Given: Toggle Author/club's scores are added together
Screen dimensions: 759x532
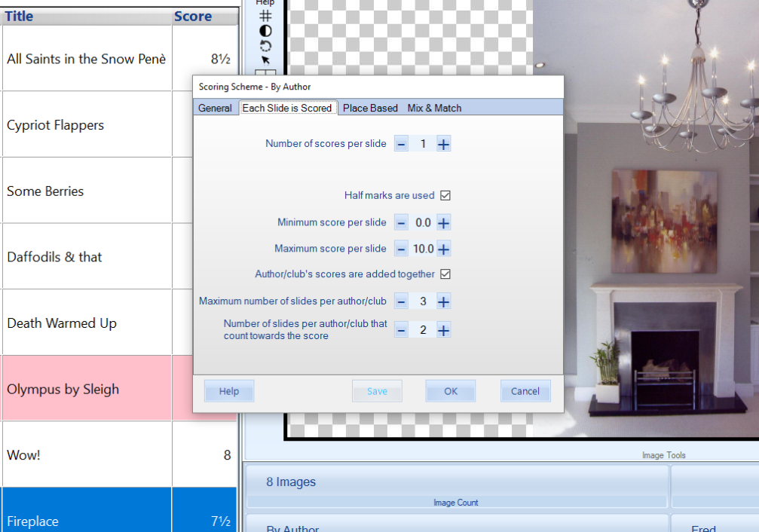Looking at the screenshot, I should (x=445, y=274).
